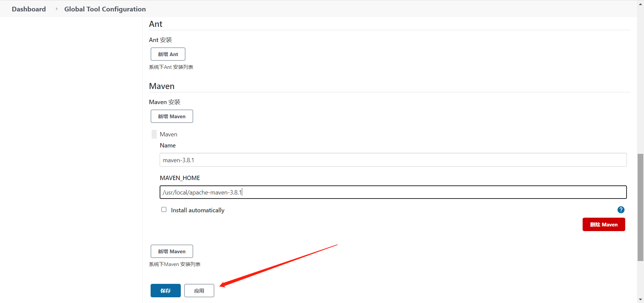
Task: Open Global Tool Configuration breadcrumb
Action: pos(105,9)
